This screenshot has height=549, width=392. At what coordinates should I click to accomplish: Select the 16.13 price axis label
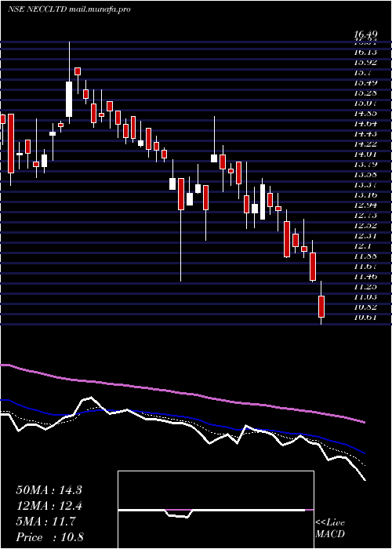tap(365, 53)
